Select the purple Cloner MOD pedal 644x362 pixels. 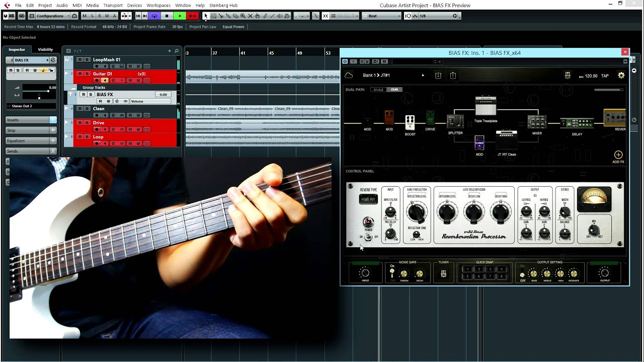point(479,143)
